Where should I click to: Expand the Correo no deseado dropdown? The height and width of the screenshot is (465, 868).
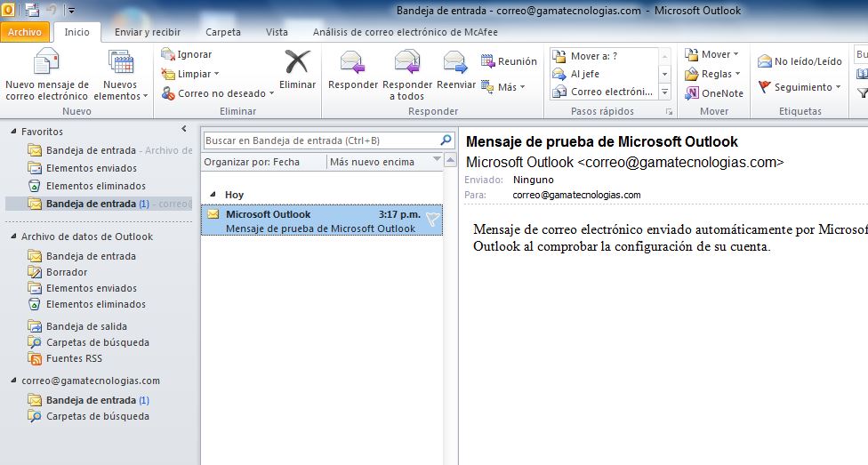click(271, 93)
